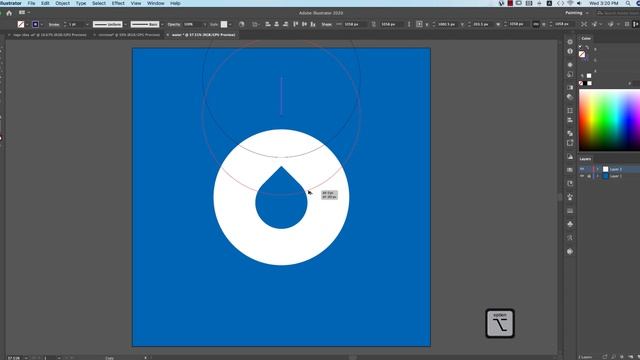This screenshot has height=360, width=640.
Task: Click the None swatch in Color panel
Action: coord(581,83)
